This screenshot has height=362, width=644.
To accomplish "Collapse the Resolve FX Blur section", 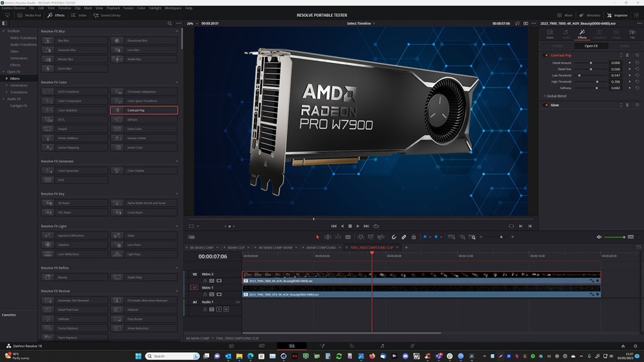I will (177, 31).
